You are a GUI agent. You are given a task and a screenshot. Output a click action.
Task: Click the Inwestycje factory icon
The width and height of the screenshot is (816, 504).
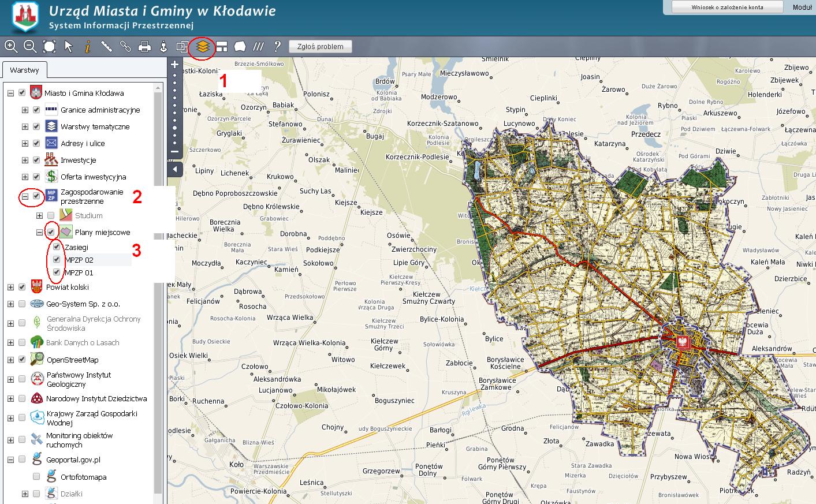(x=51, y=160)
